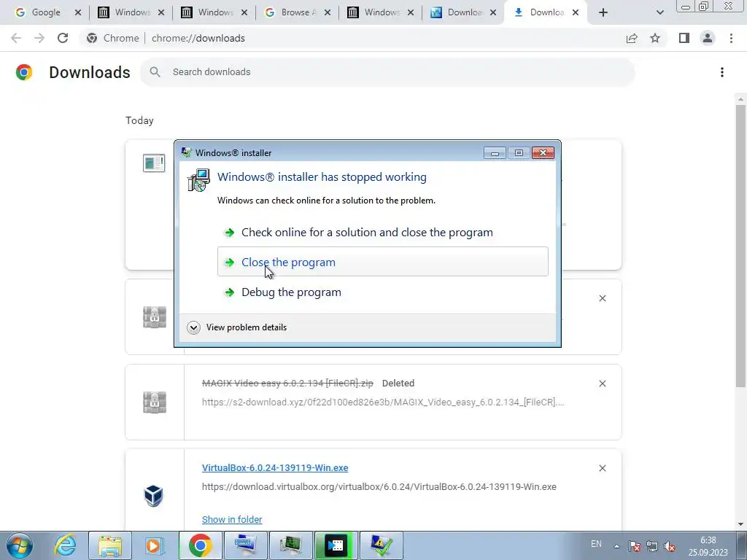Remove VirtualBox download from list

tap(602, 468)
